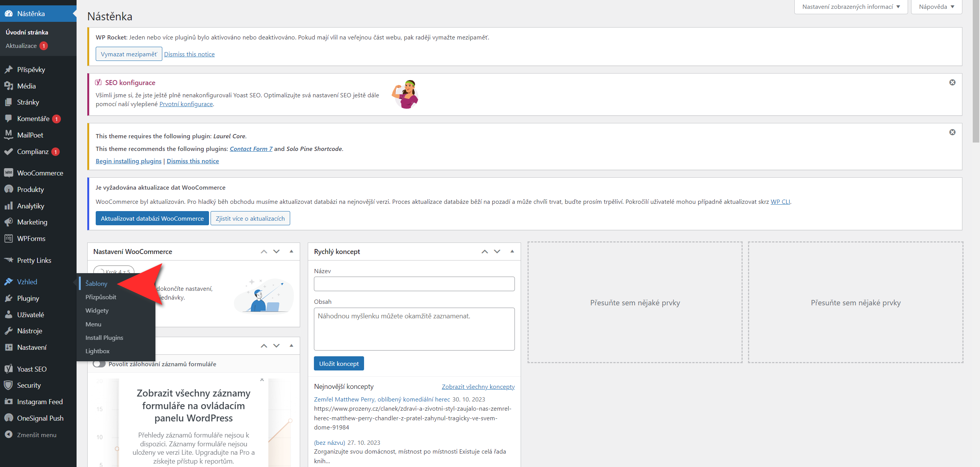Collapse the Rychlý koncept panel triangle
Image resolution: width=980 pixels, height=467 pixels.
tap(512, 251)
